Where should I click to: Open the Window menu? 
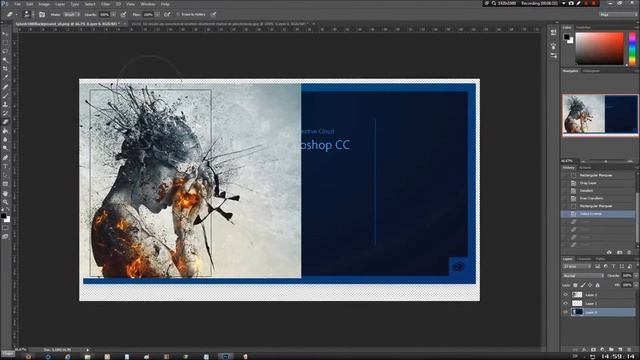(148, 4)
